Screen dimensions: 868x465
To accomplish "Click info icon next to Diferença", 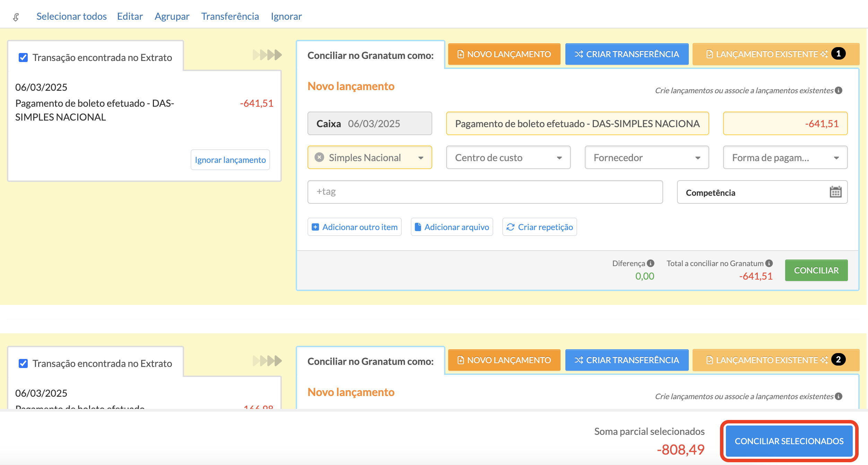I will (651, 263).
